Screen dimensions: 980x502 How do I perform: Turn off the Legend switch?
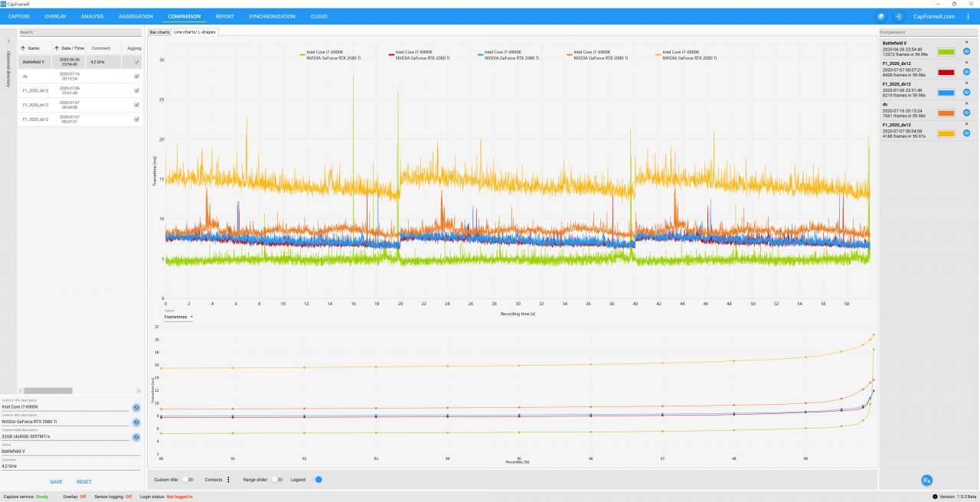316,480
